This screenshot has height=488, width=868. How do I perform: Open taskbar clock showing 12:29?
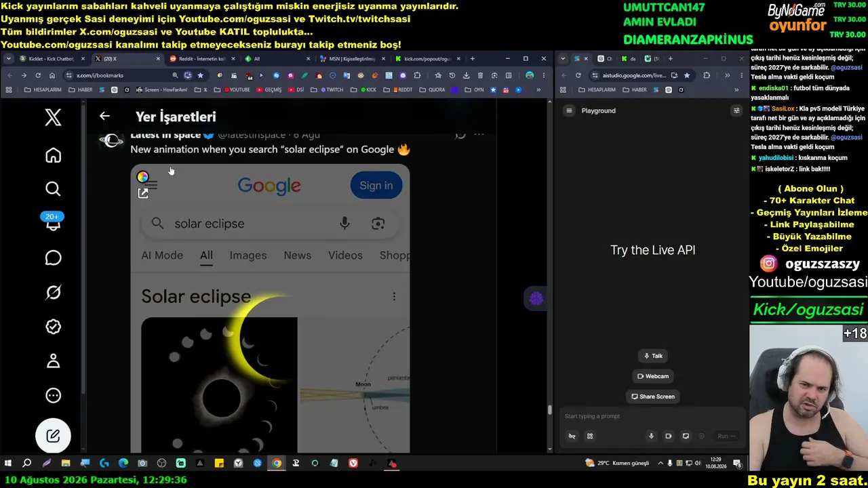pyautogui.click(x=715, y=464)
